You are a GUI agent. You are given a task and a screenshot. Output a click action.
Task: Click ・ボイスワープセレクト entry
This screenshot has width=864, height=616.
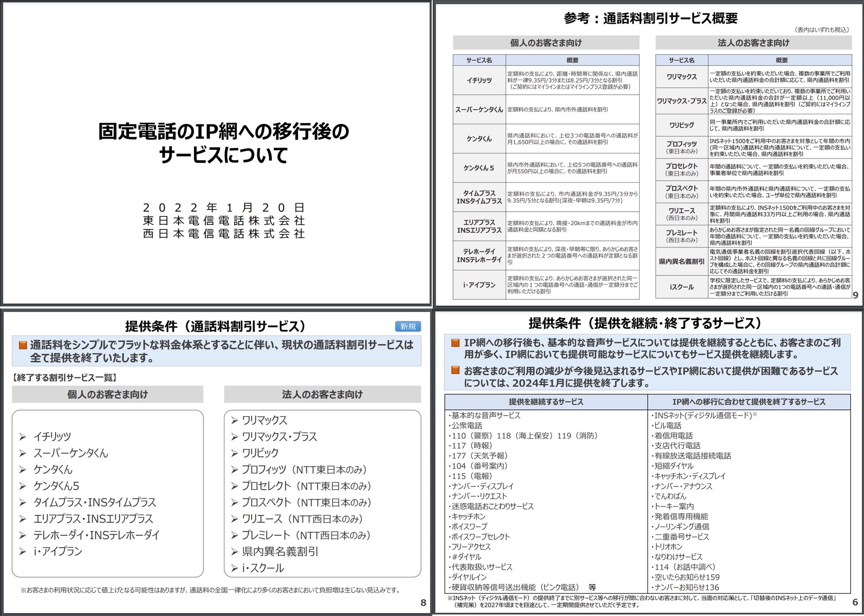point(479,536)
